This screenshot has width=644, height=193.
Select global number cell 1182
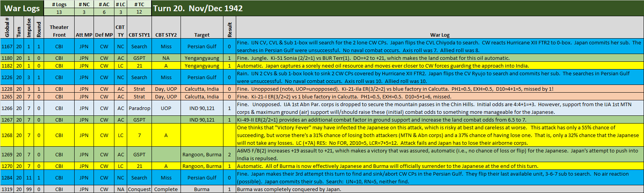point(7,66)
